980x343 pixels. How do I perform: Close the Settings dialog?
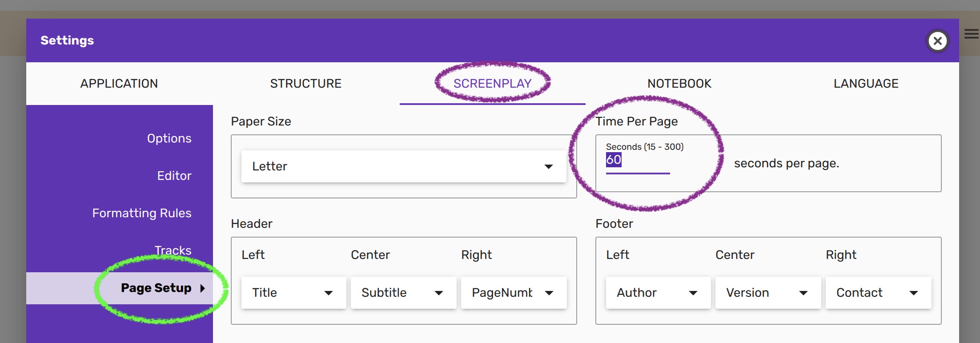tap(938, 41)
